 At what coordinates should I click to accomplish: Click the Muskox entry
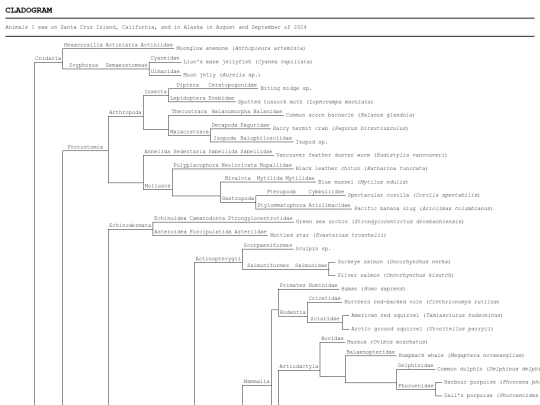387,342
